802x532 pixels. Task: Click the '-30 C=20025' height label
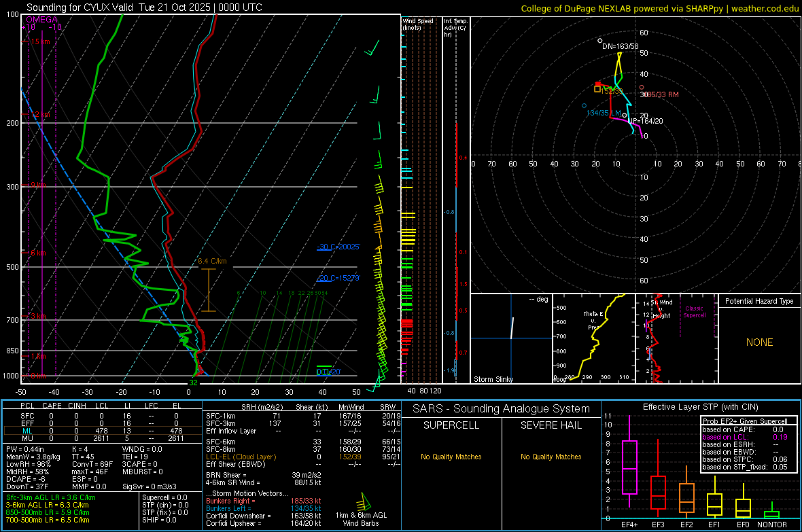[x=338, y=247]
